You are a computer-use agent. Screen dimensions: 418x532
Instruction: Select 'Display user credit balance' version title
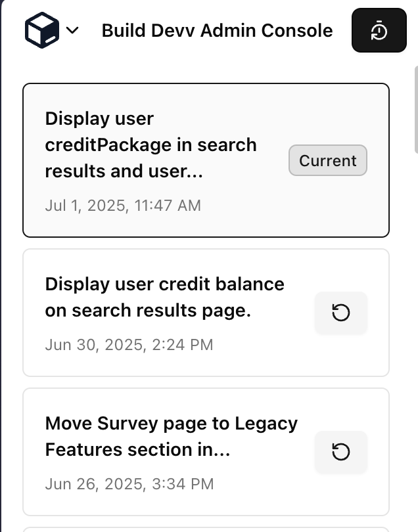coord(164,284)
